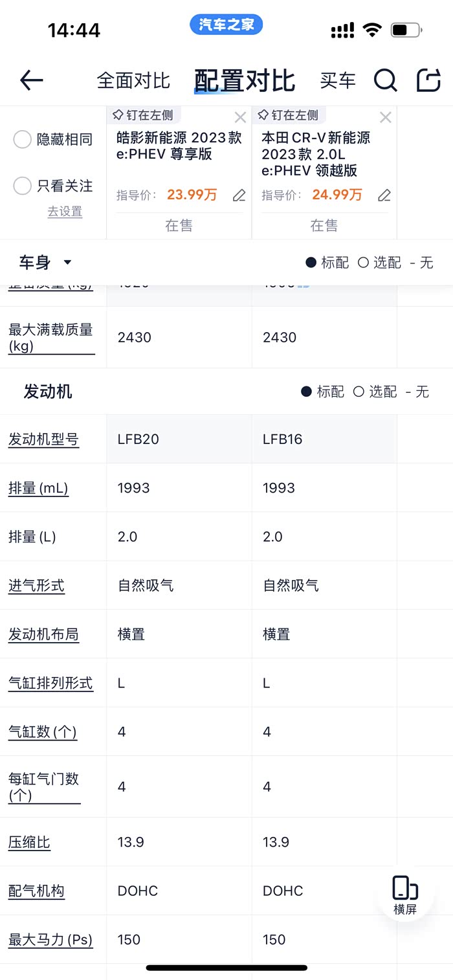Open 排量 (mL) term explanation

[x=38, y=488]
